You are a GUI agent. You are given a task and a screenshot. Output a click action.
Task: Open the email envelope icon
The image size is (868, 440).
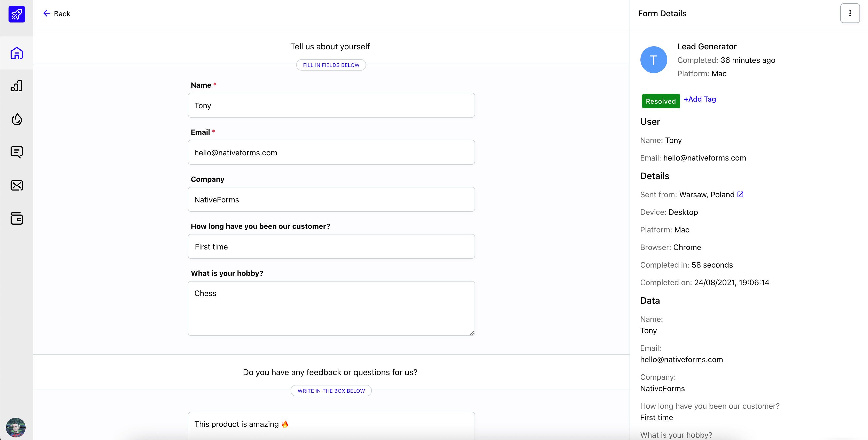pos(17,185)
